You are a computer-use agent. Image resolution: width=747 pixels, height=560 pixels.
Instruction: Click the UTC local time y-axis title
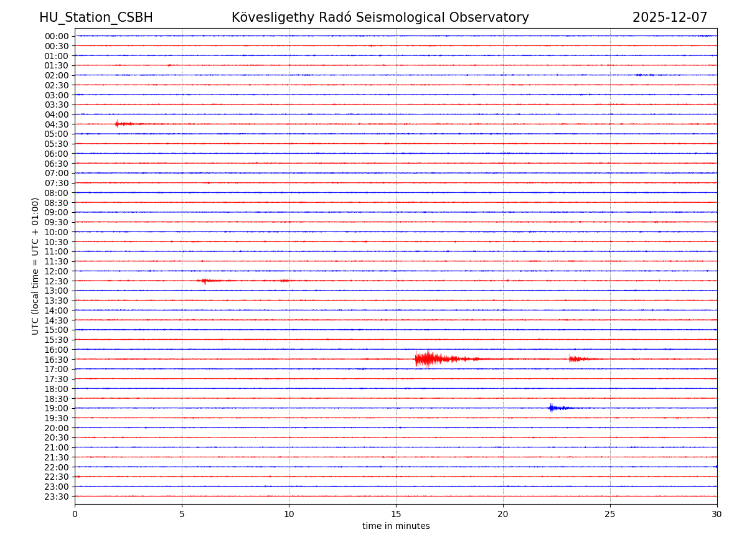coord(35,266)
